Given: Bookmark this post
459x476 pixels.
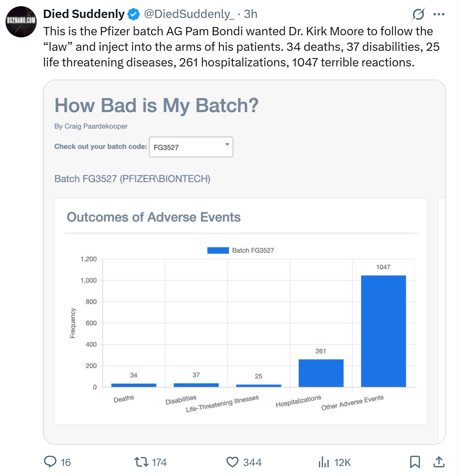Looking at the screenshot, I should 415,462.
